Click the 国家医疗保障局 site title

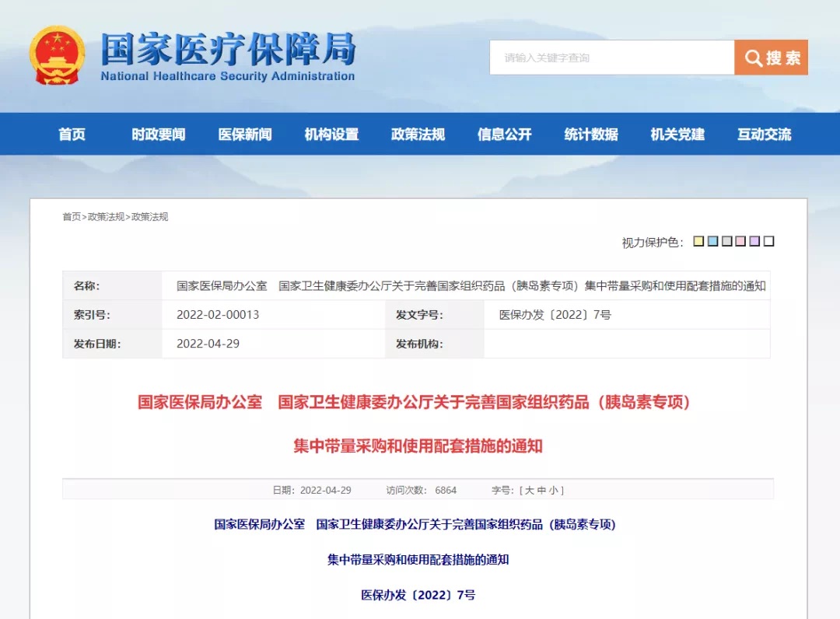pyautogui.click(x=228, y=49)
